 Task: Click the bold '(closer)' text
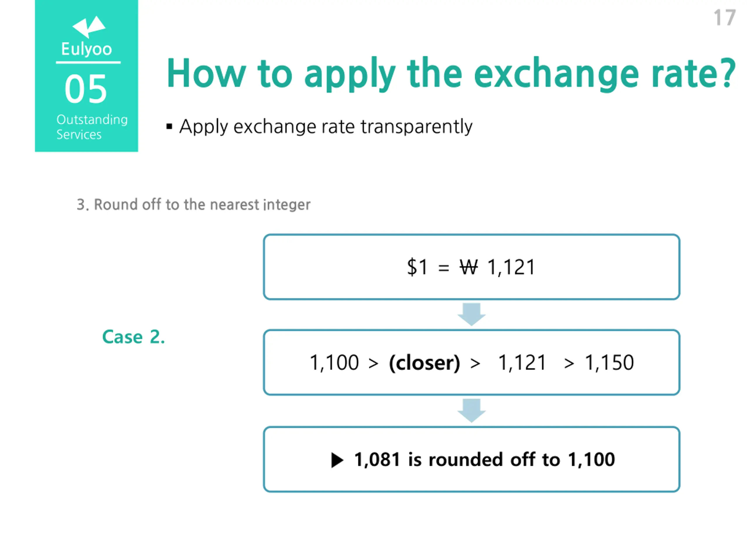click(425, 363)
